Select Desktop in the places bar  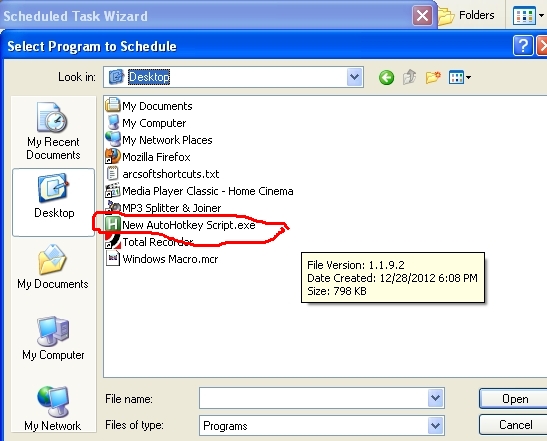54,202
